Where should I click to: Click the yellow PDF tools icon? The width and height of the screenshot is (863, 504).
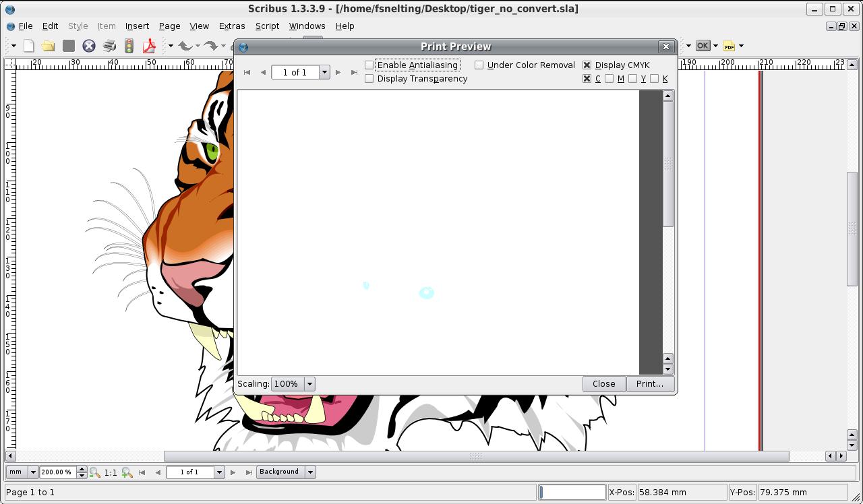(729, 46)
